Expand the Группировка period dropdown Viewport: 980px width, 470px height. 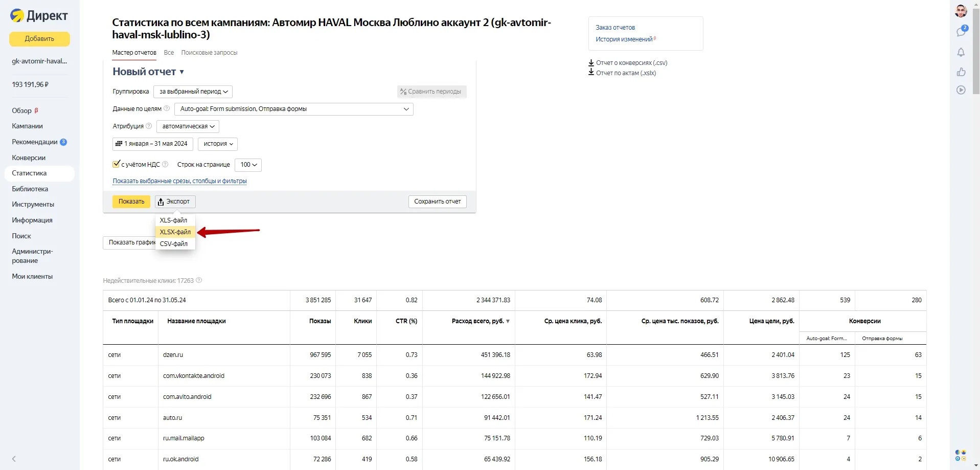[x=193, y=92]
